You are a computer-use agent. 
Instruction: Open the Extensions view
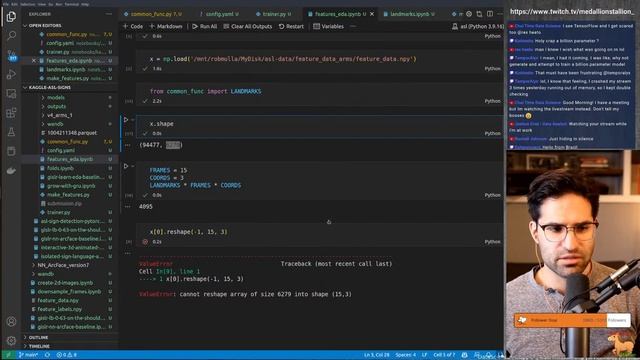point(11,113)
